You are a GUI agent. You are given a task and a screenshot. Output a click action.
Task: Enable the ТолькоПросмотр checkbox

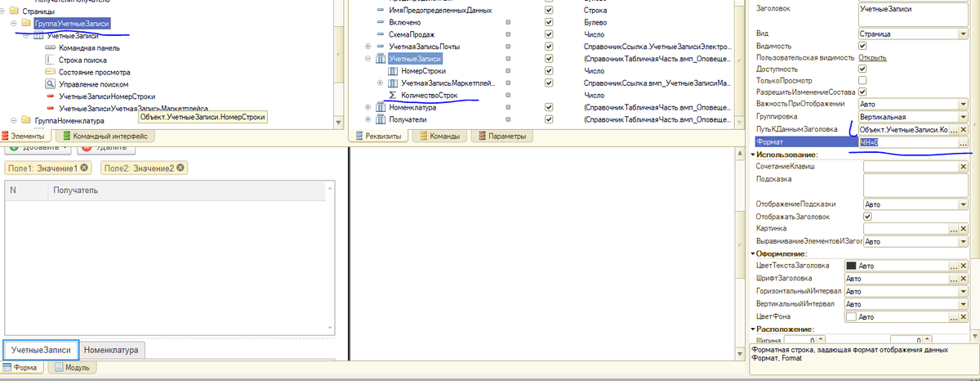[862, 81]
